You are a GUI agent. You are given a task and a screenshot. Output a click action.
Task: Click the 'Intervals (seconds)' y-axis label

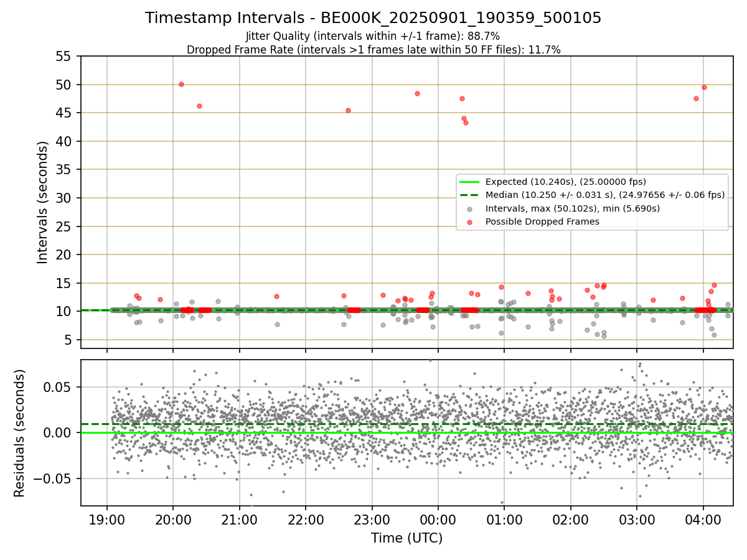[42, 202]
